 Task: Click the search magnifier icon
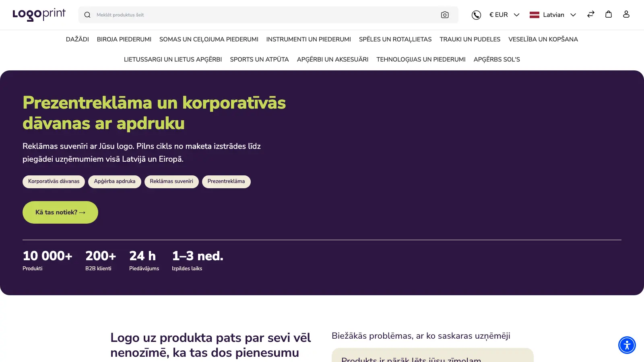[x=87, y=15]
